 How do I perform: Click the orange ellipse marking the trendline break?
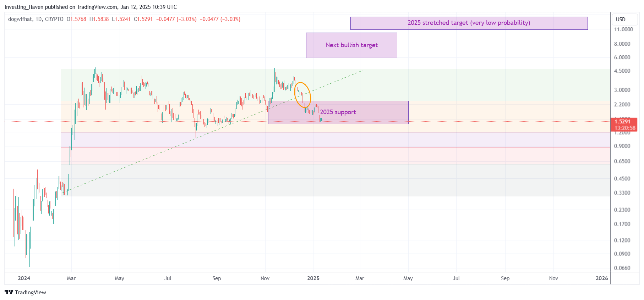tap(302, 95)
